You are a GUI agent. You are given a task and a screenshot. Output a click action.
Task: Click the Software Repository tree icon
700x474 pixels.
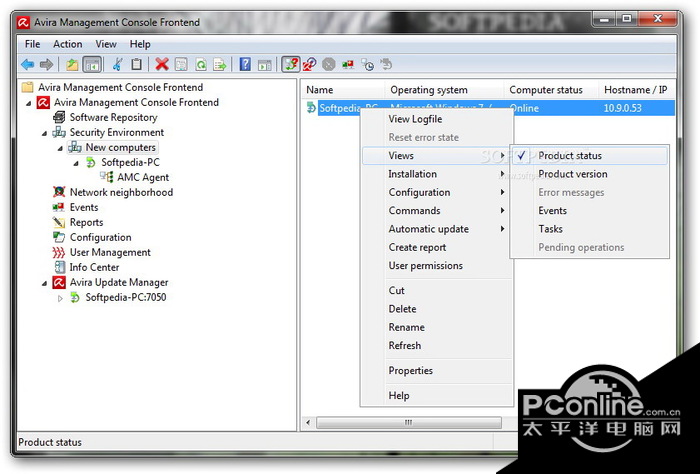pos(59,117)
